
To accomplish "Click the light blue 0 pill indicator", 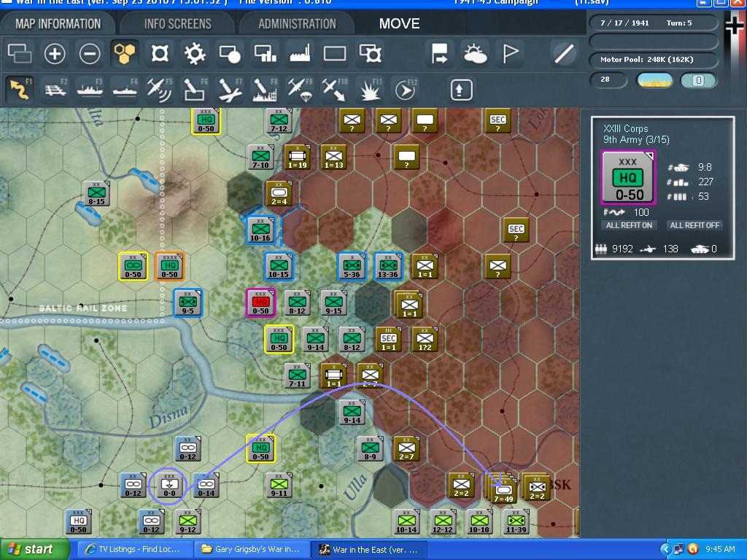I will coord(698,80).
